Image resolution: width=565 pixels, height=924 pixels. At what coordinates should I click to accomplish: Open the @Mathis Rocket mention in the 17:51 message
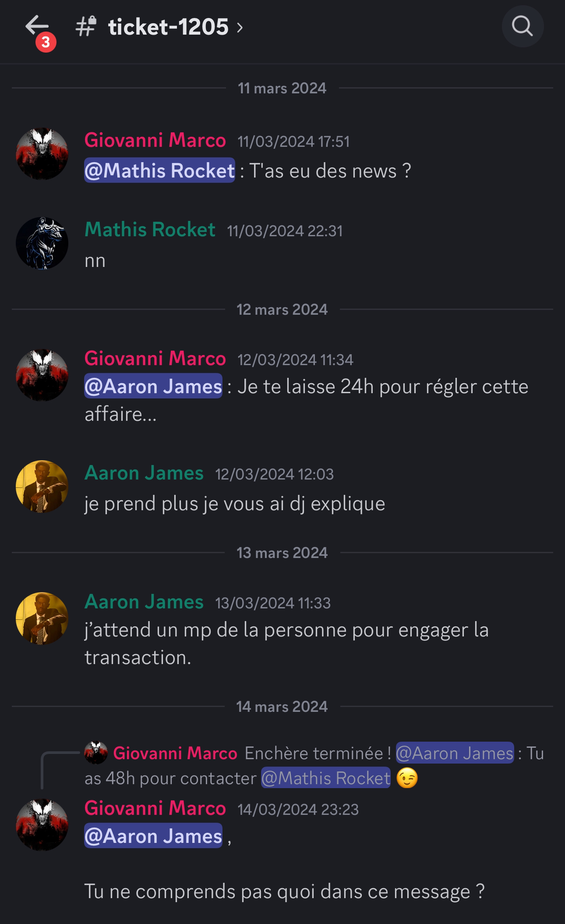pyautogui.click(x=159, y=170)
